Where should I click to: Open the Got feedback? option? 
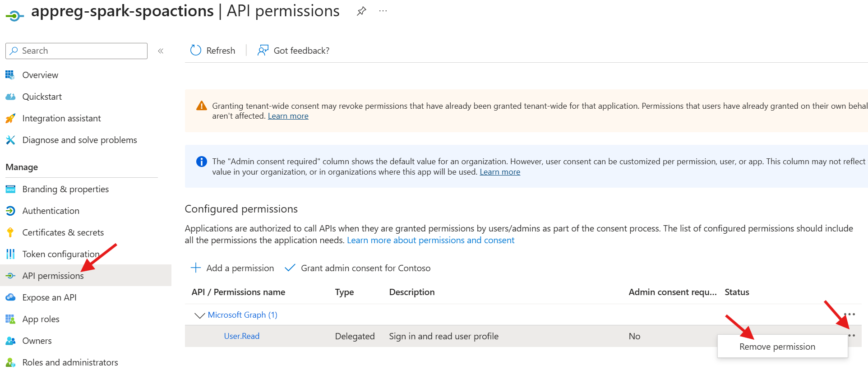[x=293, y=51]
